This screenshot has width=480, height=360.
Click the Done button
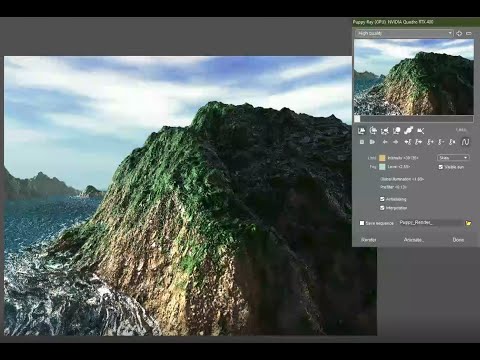point(458,240)
